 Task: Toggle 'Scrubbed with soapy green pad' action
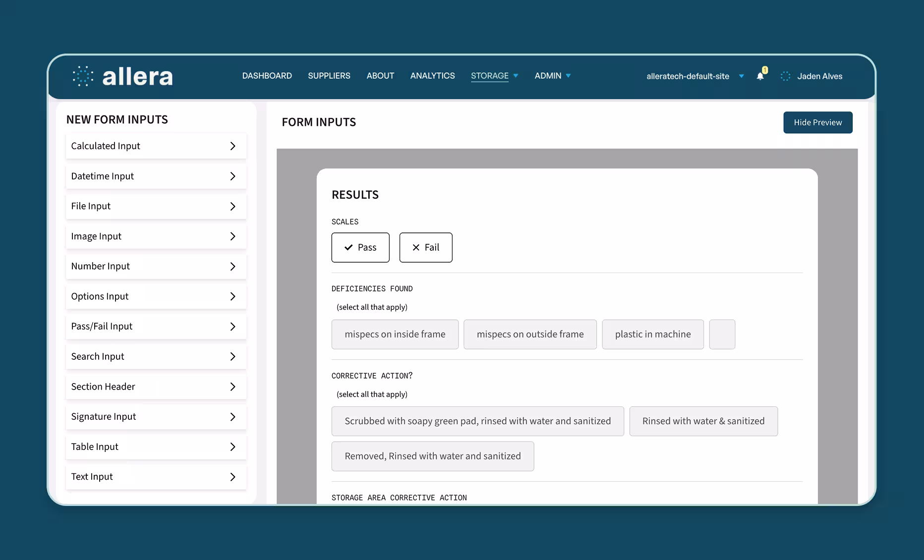pos(478,421)
